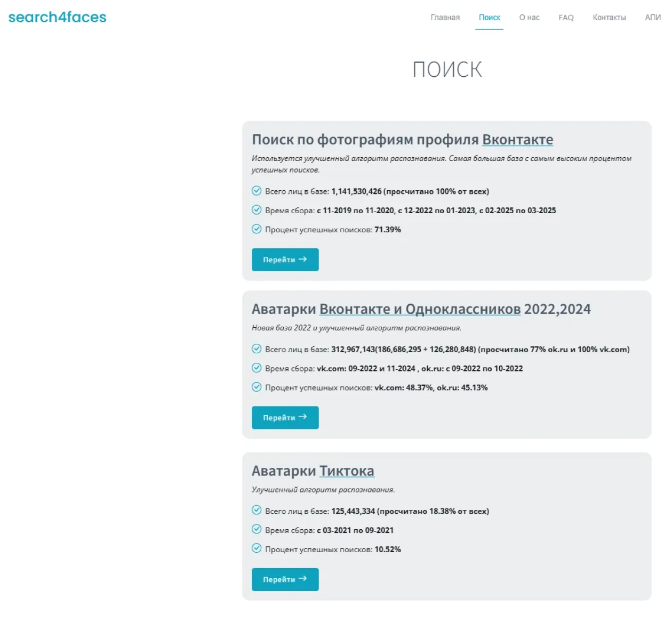Click check icon beside 312,967,143 faces

click(x=257, y=349)
